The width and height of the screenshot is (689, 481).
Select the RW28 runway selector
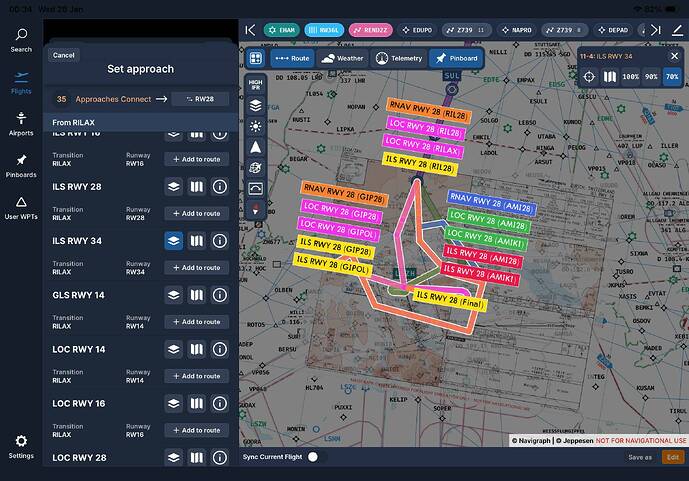200,99
